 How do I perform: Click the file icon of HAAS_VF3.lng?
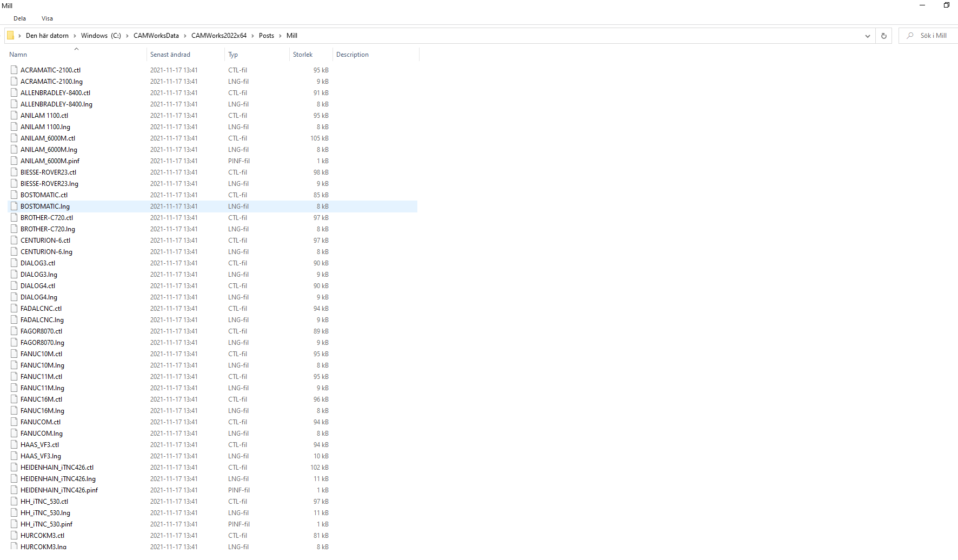coord(14,456)
